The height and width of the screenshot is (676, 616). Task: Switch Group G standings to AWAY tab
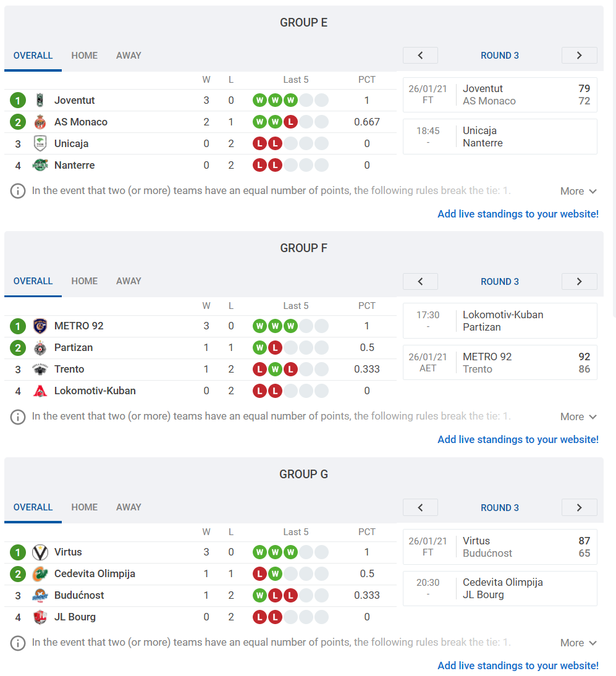point(129,507)
